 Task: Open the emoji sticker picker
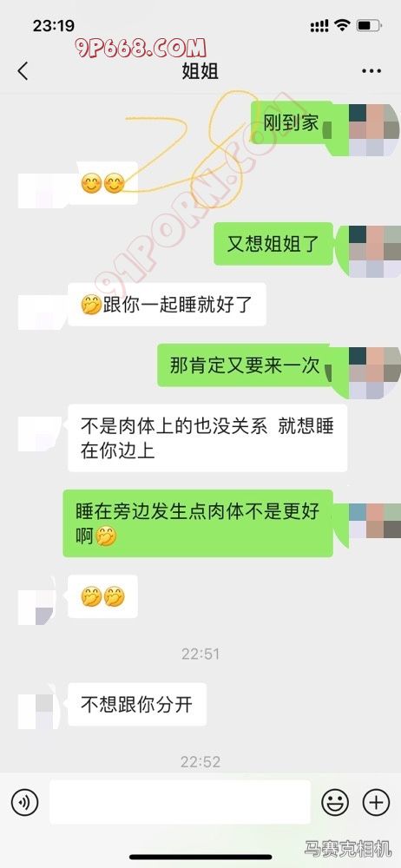[335, 801]
